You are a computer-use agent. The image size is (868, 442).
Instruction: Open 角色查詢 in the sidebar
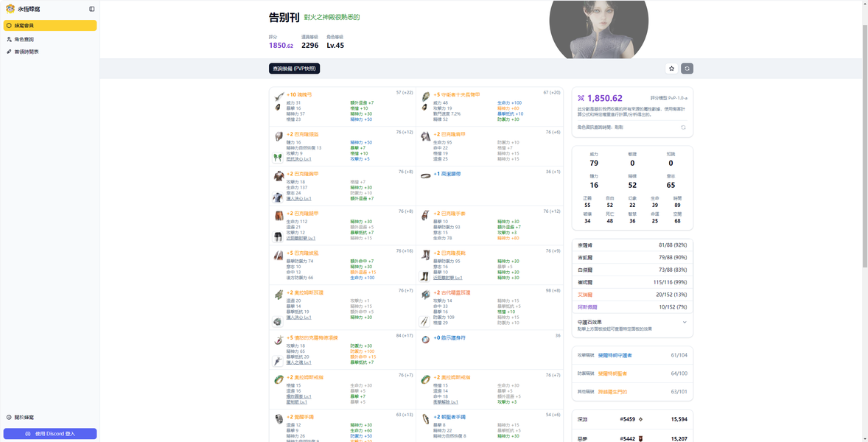pos(50,39)
